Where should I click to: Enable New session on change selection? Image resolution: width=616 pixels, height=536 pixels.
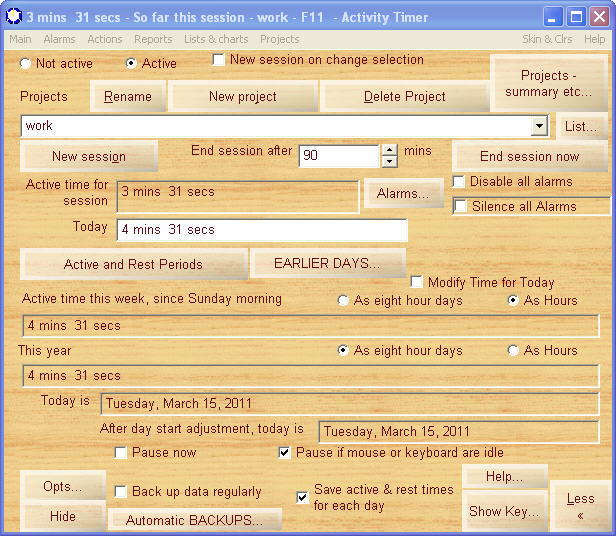pos(218,60)
